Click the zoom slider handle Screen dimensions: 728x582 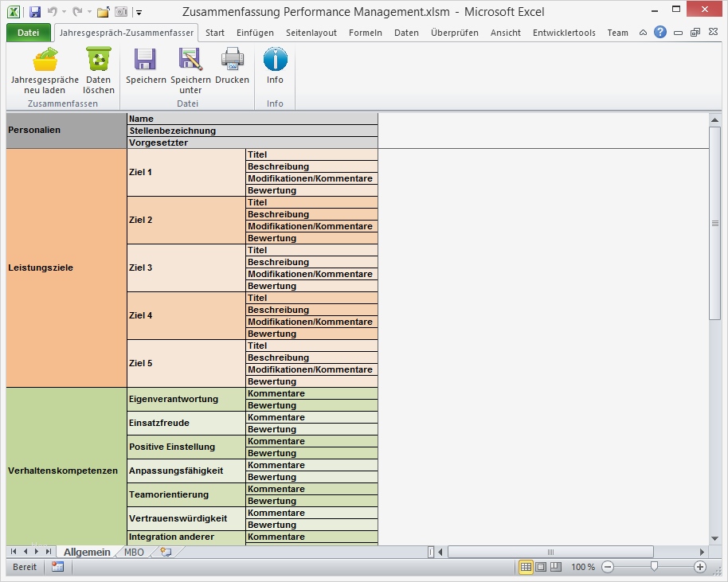pyautogui.click(x=654, y=567)
